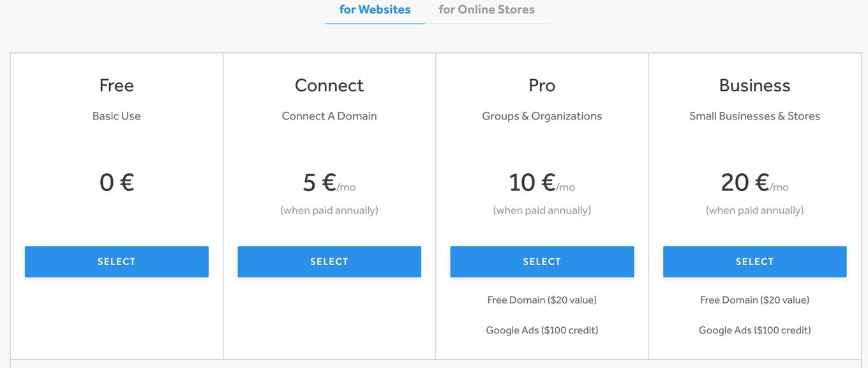Screen dimensions: 868x368
Task: Click the 5 €/mo price
Action: coord(329,183)
